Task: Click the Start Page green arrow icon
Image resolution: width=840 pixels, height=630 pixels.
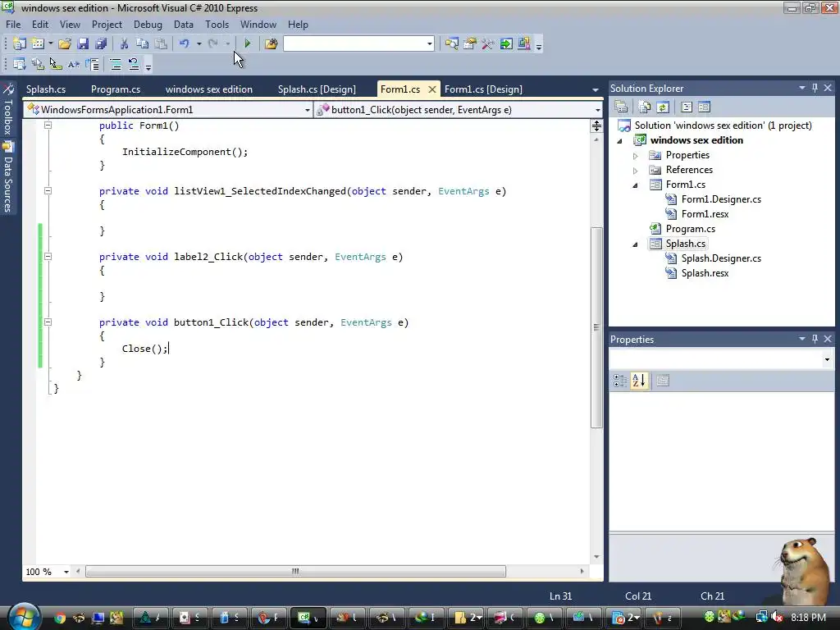Action: [505, 43]
